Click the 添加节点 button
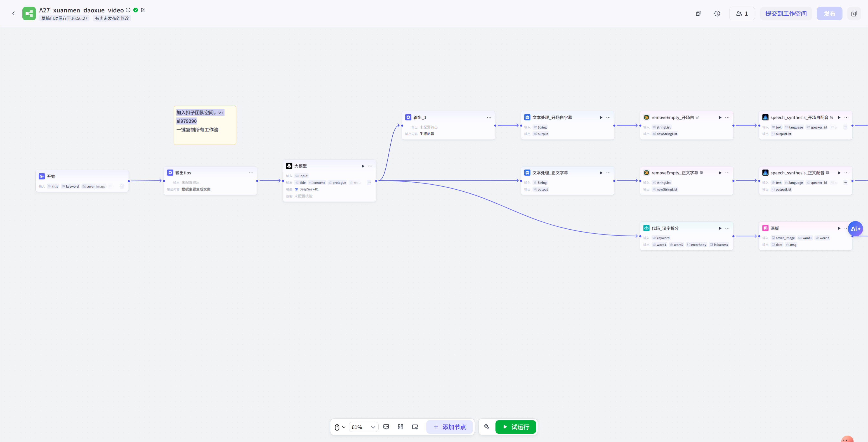This screenshot has height=442, width=868. [450, 427]
